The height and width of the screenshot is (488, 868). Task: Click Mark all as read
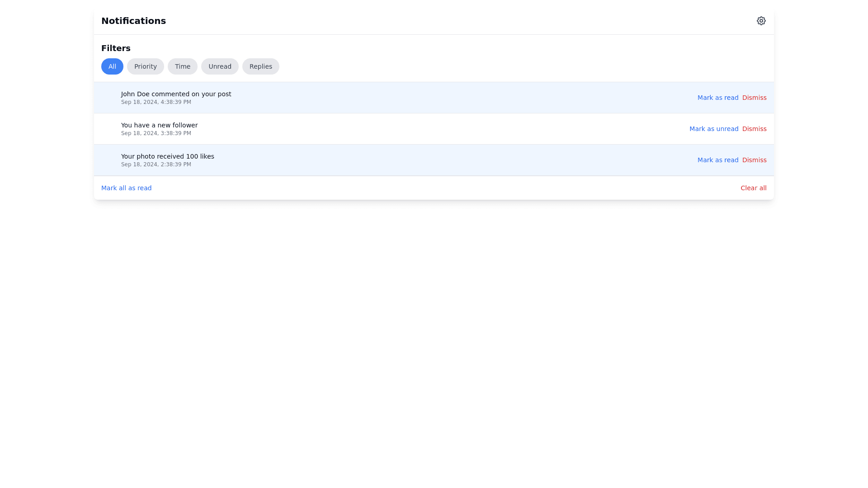click(126, 188)
